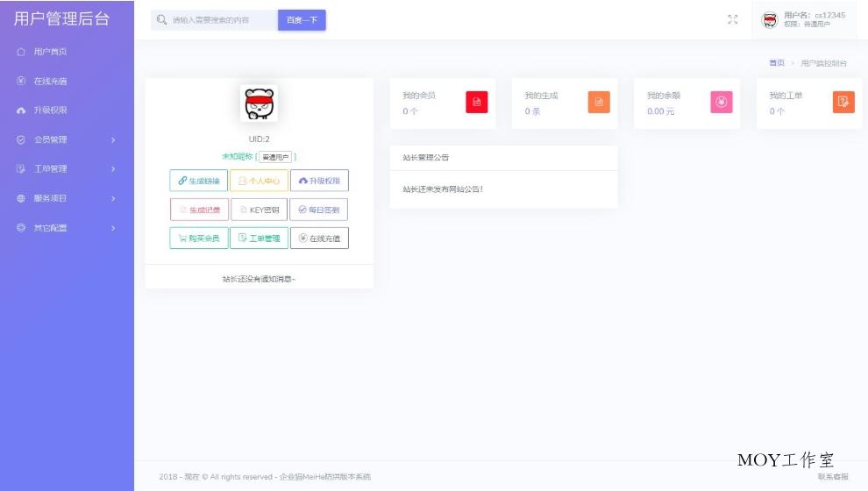Click the 在线充值 button in the profile card
This screenshot has height=491, width=868.
[x=319, y=238]
